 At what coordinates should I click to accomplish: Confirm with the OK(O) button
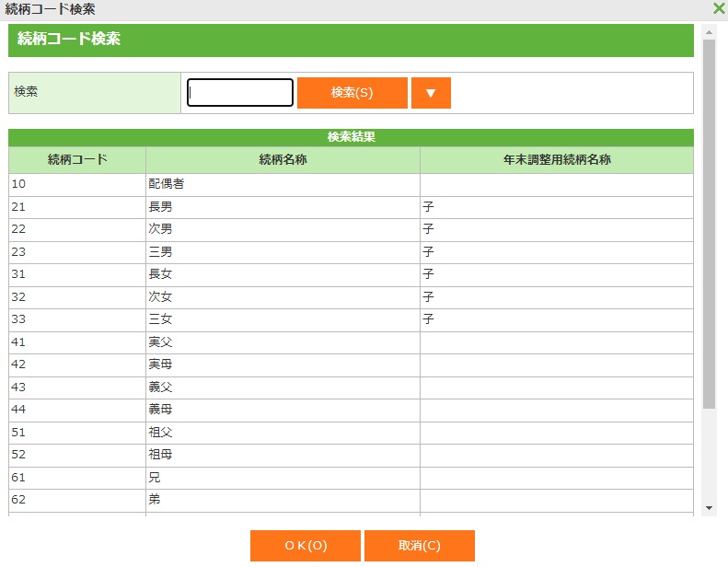[306, 546]
